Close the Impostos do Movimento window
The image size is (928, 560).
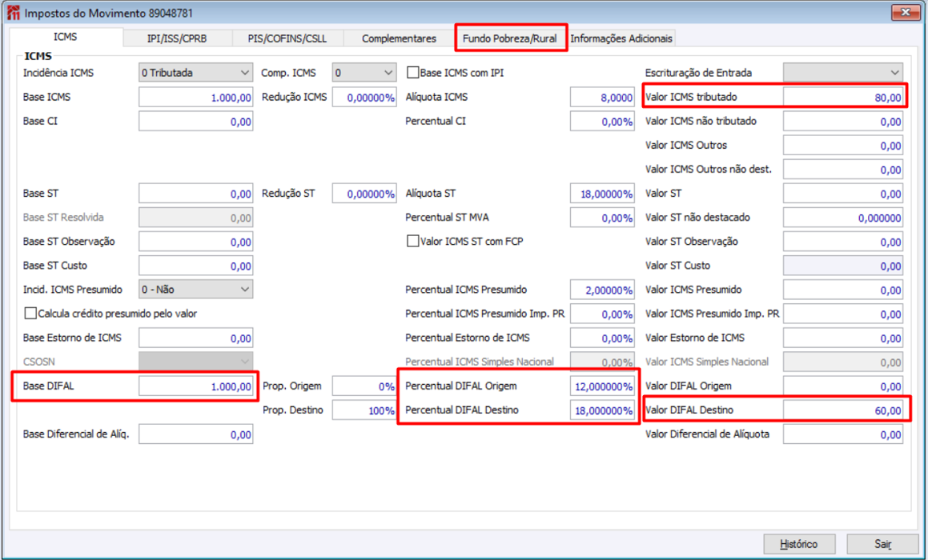(x=905, y=12)
